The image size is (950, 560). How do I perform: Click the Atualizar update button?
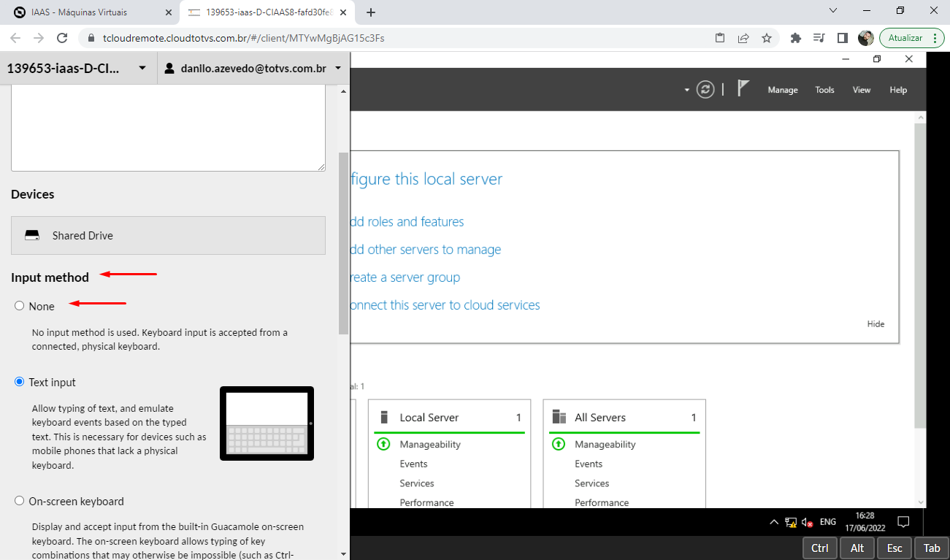[905, 38]
